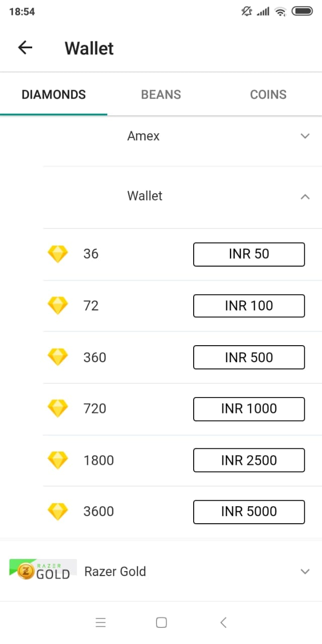
Task: Switch to the Beans tab
Action: pyautogui.click(x=161, y=95)
